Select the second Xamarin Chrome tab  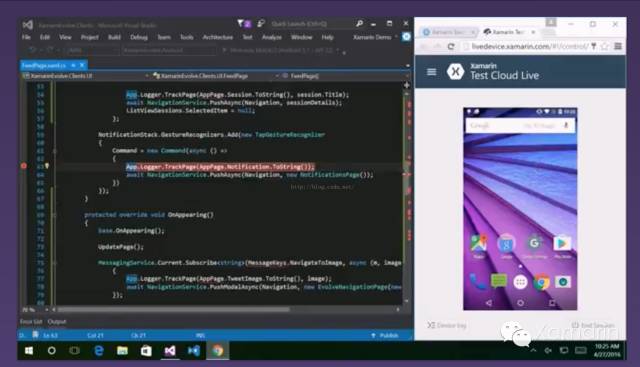click(x=508, y=32)
